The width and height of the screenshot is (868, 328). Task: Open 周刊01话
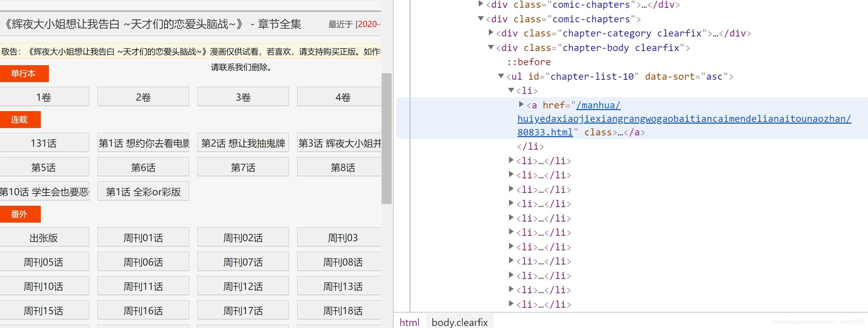coord(143,237)
